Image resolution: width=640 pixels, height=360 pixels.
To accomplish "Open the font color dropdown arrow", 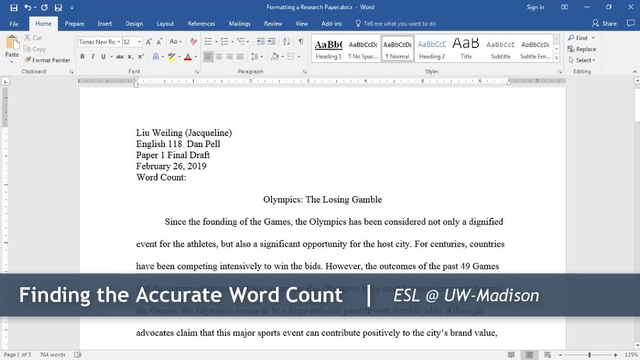I will point(196,57).
